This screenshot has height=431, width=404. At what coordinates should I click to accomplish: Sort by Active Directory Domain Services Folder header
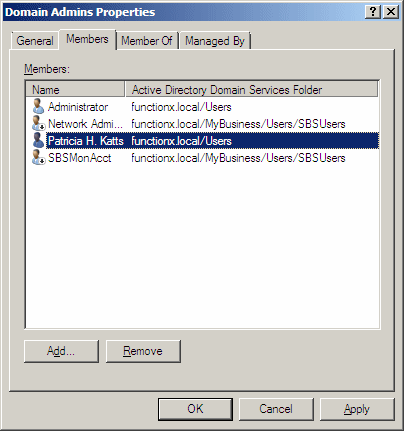[252, 89]
